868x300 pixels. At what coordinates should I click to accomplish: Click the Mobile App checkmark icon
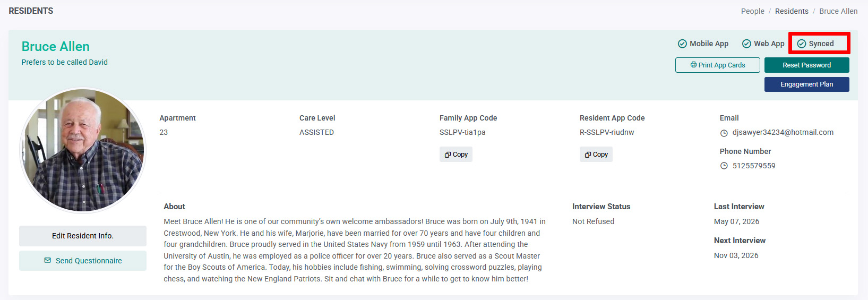pos(682,44)
